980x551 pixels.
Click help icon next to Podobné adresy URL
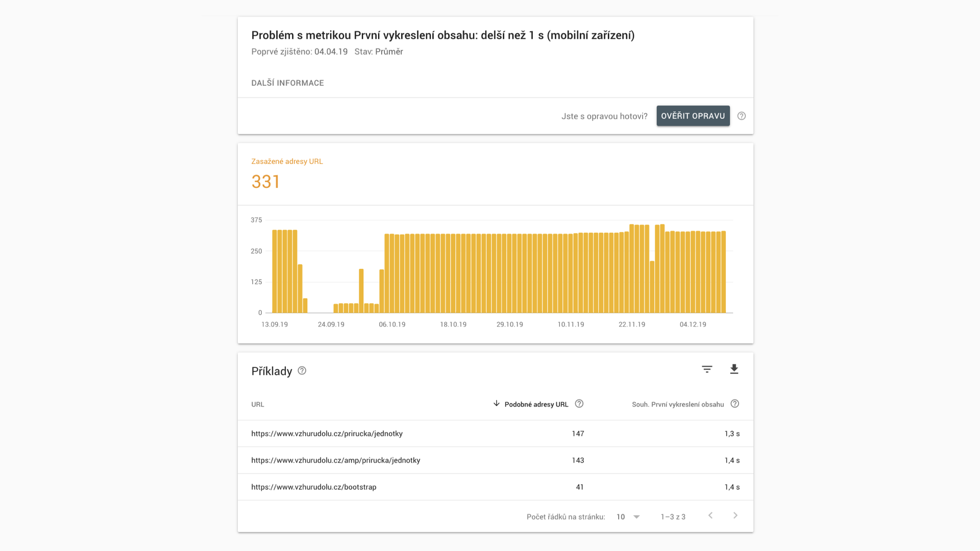pos(579,404)
